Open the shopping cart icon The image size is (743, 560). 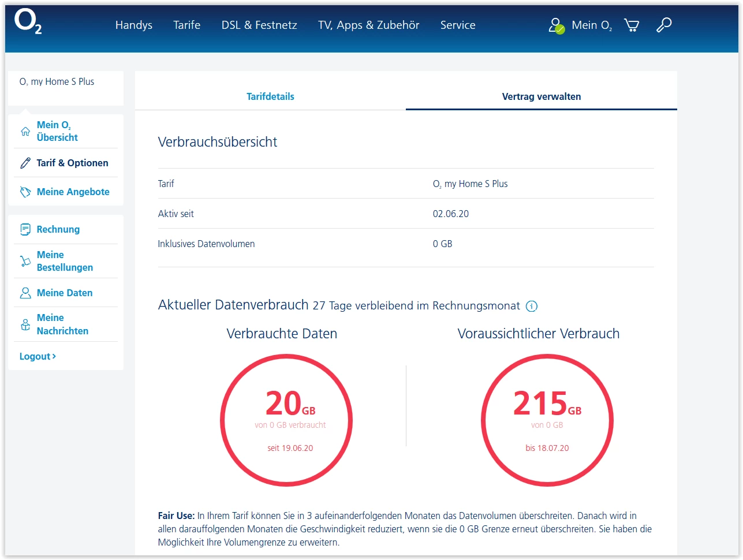[x=632, y=25]
